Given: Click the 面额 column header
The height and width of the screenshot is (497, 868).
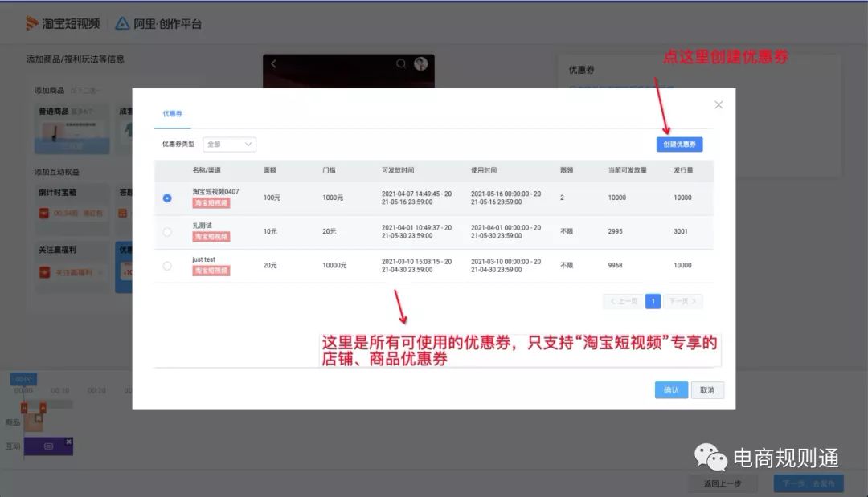Looking at the screenshot, I should (x=269, y=170).
